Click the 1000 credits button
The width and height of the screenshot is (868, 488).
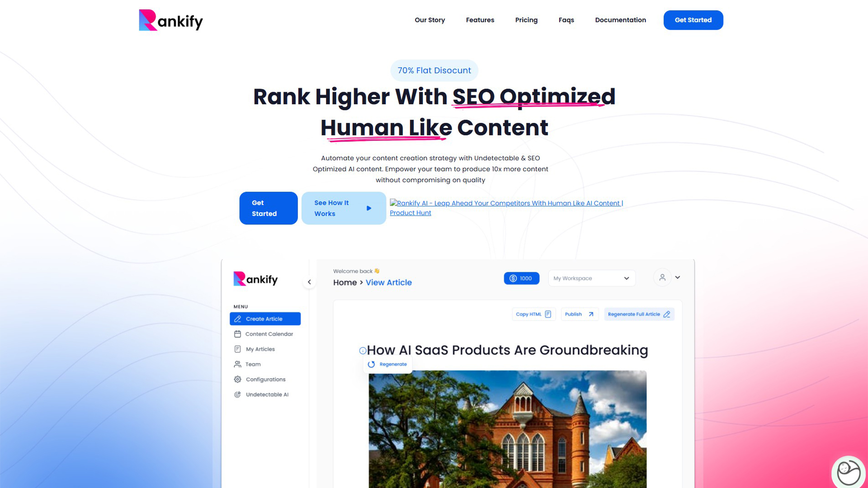pyautogui.click(x=521, y=278)
